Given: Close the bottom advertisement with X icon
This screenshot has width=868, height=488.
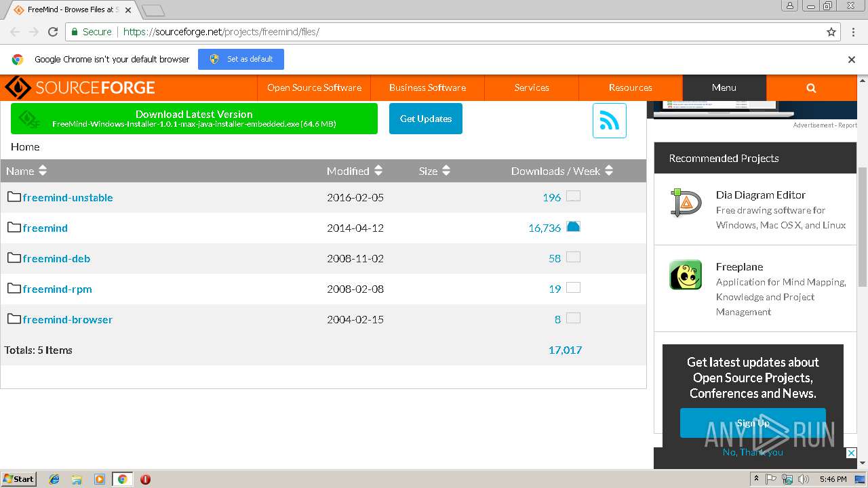Looking at the screenshot, I should point(852,453).
